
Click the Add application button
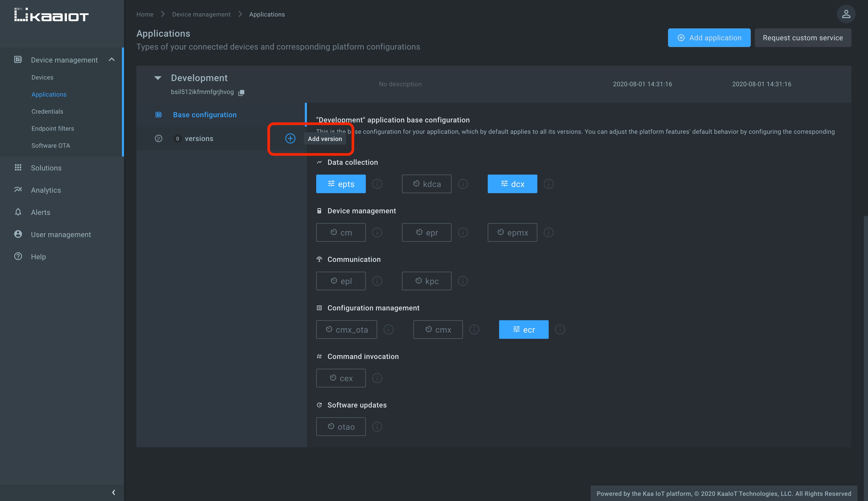[709, 38]
